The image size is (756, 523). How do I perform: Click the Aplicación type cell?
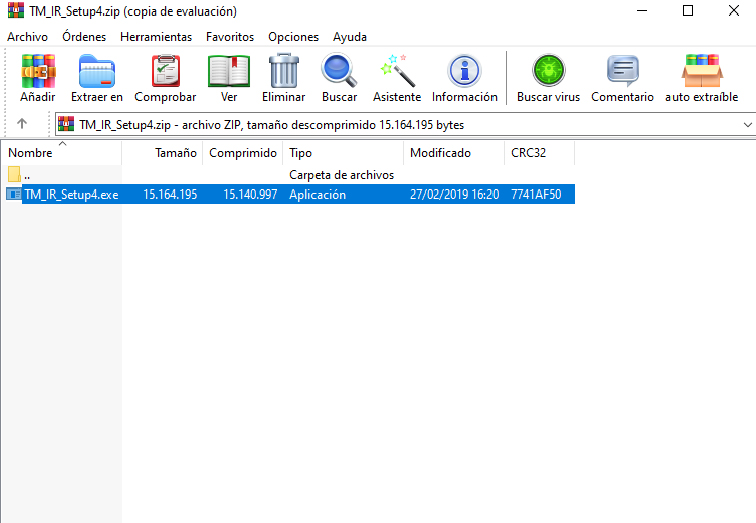pyautogui.click(x=317, y=194)
